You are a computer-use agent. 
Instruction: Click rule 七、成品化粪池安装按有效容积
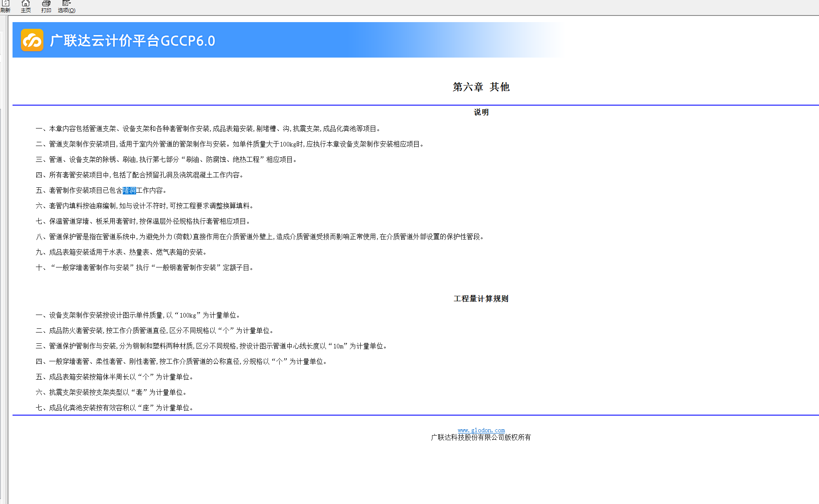(x=115, y=408)
